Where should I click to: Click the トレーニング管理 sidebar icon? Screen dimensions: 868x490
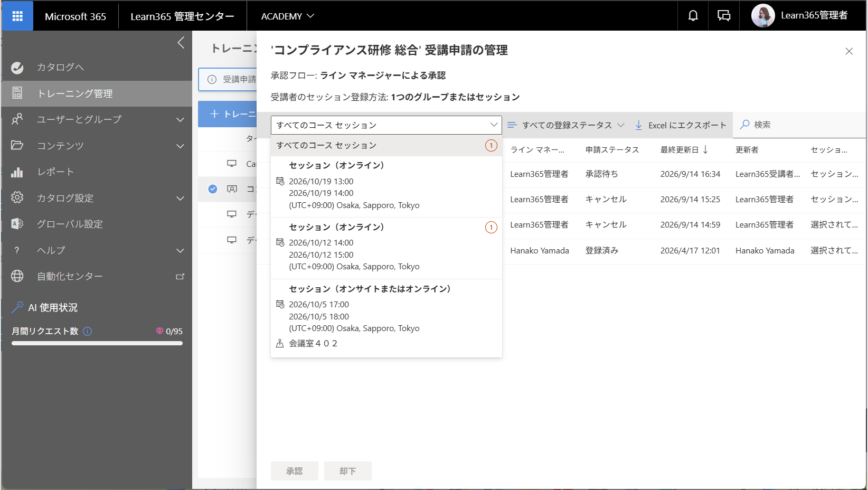point(17,93)
